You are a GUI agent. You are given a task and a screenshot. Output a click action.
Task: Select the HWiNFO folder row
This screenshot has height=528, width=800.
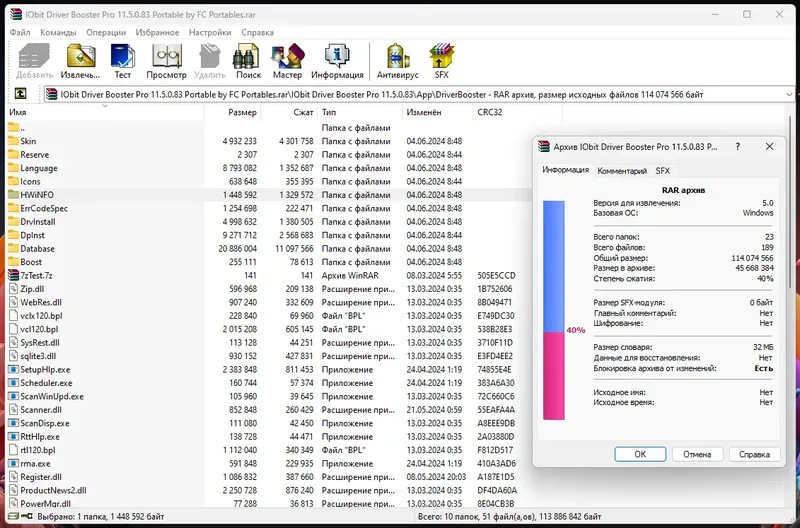(x=269, y=195)
